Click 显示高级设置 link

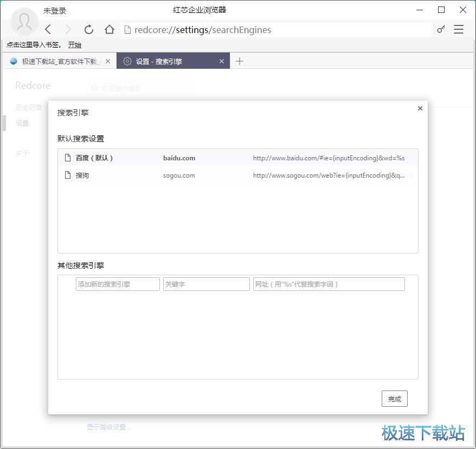pyautogui.click(x=108, y=427)
